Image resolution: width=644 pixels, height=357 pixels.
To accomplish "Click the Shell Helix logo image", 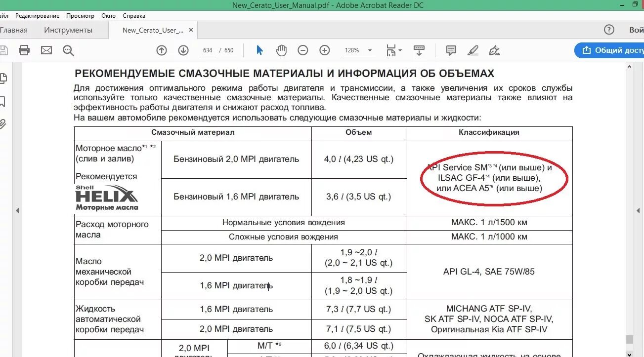I will tap(107, 198).
